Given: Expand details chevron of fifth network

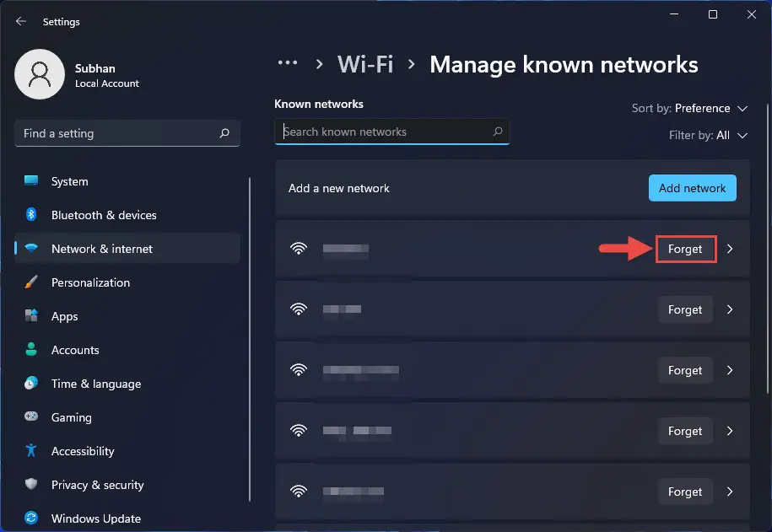Looking at the screenshot, I should pos(730,492).
